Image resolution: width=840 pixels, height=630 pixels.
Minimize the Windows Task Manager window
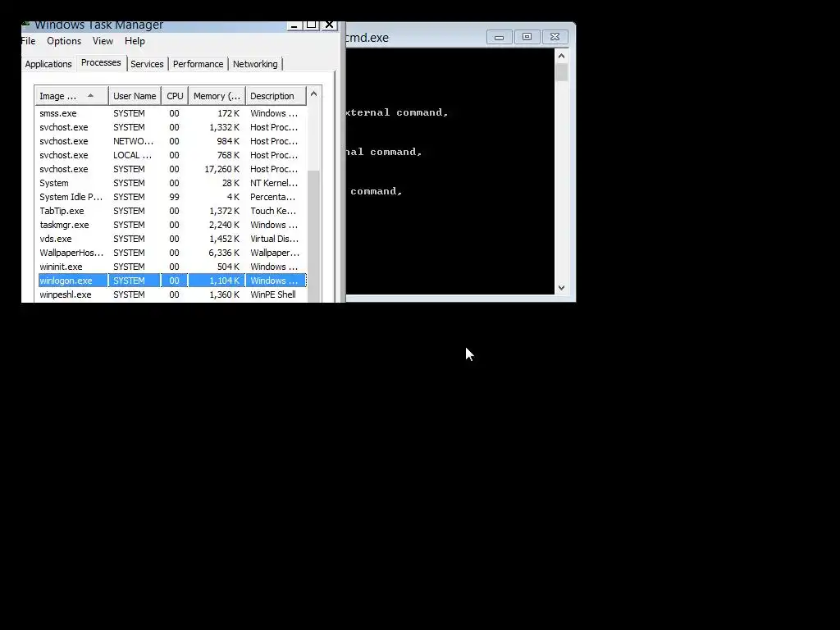click(x=294, y=25)
